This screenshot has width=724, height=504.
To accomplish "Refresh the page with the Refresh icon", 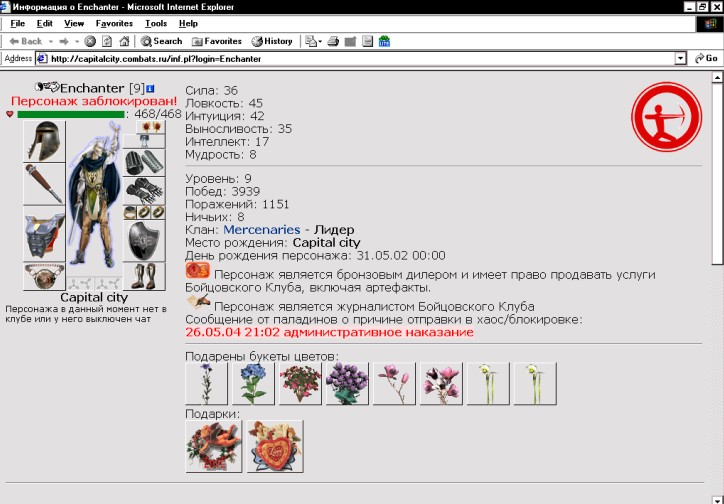I will 107,42.
